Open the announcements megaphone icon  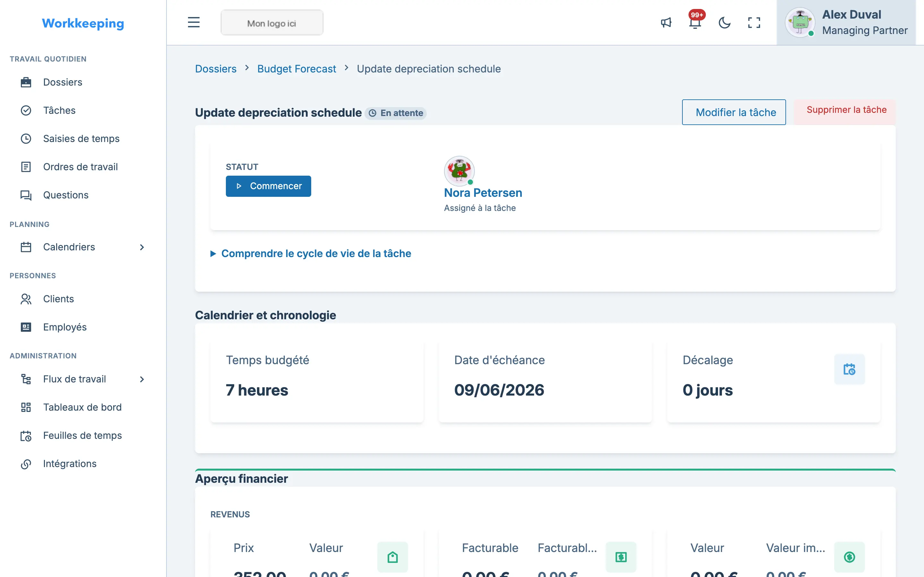pos(666,22)
